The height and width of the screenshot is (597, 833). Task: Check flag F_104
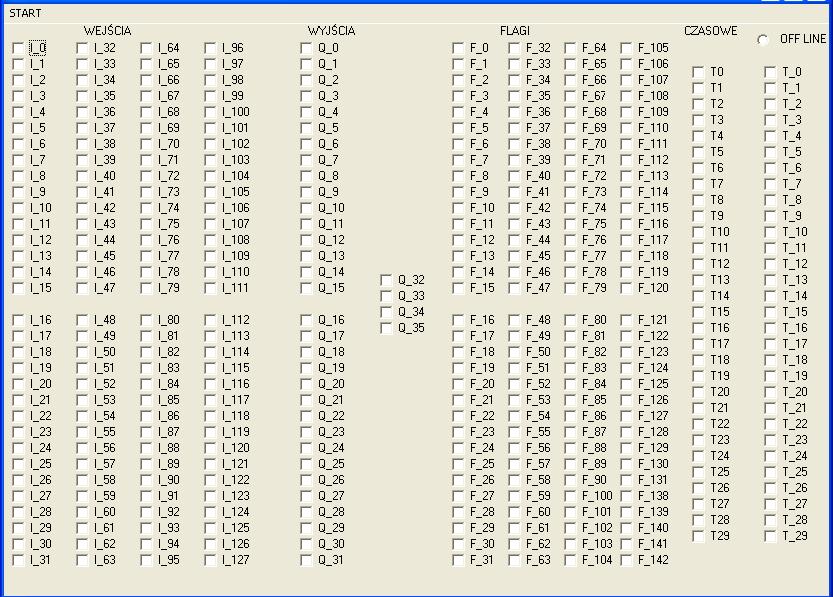(570, 560)
